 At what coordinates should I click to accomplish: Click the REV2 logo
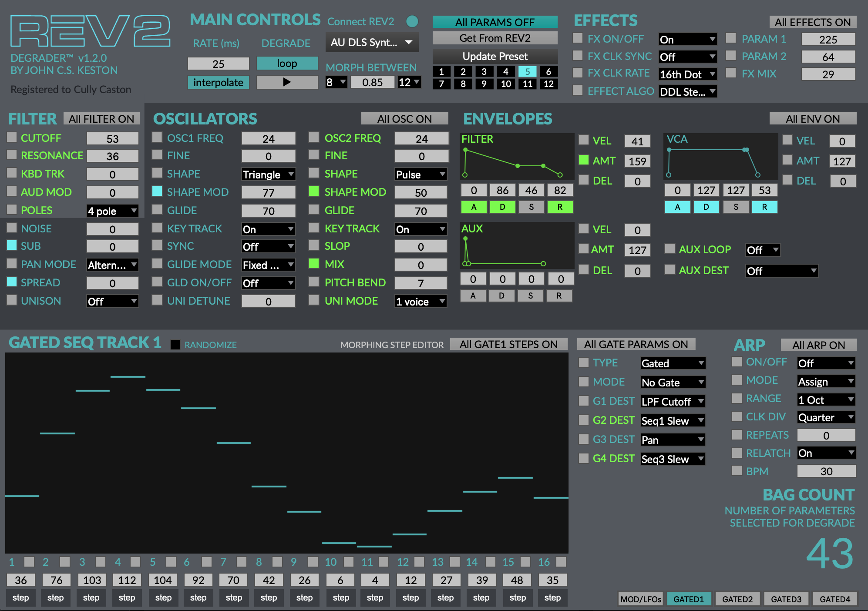pyautogui.click(x=90, y=31)
